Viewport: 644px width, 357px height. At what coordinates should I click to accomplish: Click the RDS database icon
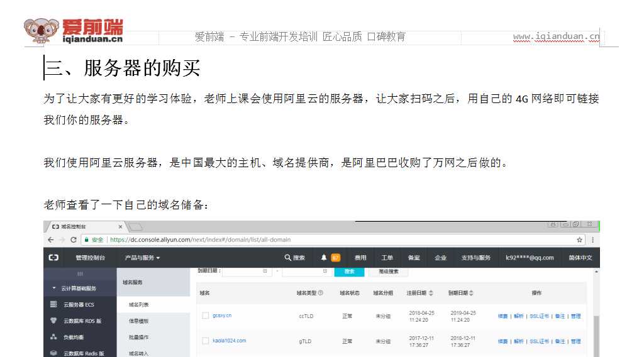click(53, 321)
